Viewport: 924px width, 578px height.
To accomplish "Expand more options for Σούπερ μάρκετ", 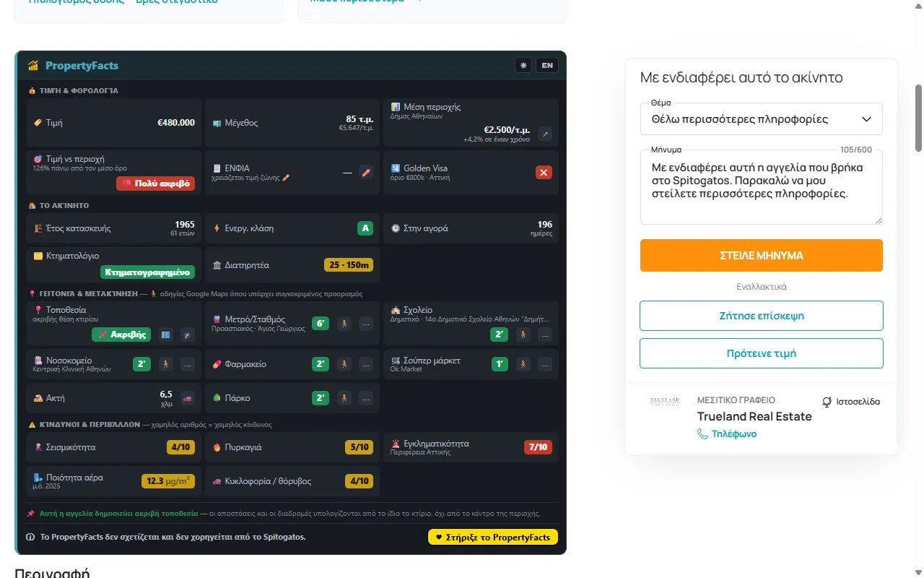I will pos(544,364).
